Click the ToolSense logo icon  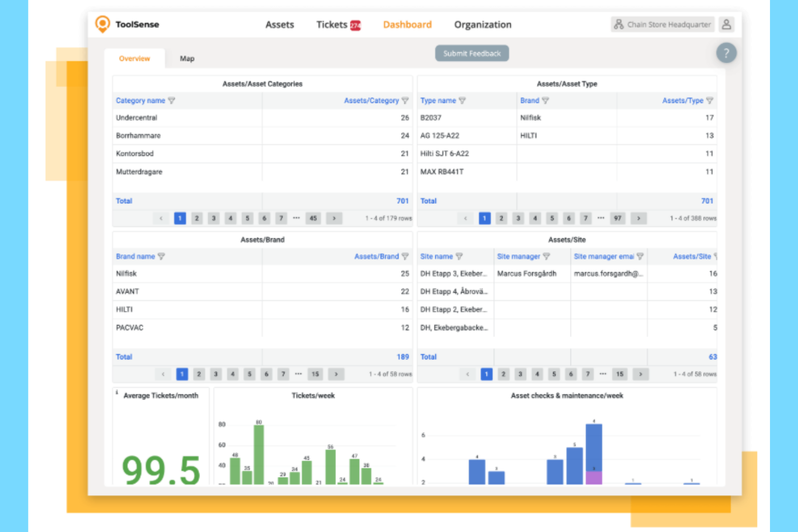pyautogui.click(x=102, y=24)
